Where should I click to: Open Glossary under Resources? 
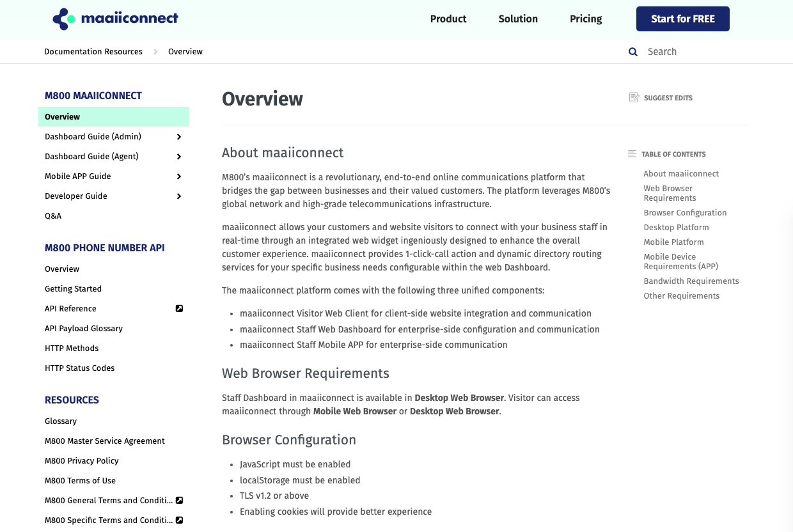[x=61, y=421]
